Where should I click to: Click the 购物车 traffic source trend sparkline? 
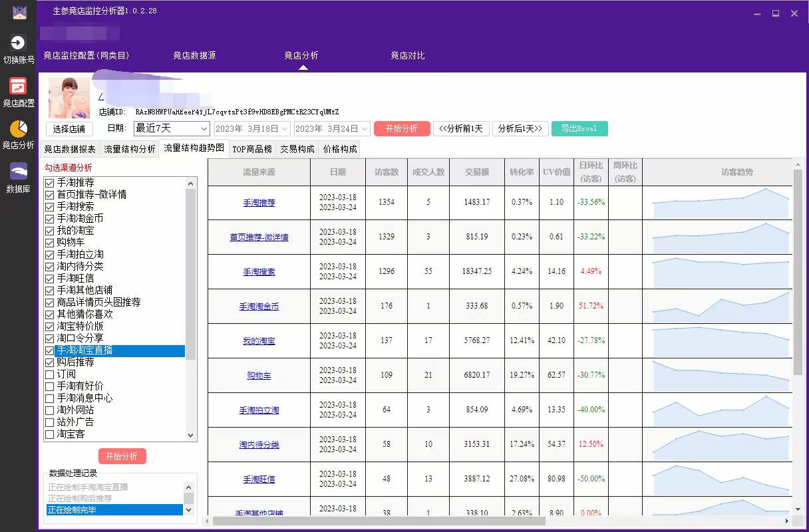coord(719,375)
